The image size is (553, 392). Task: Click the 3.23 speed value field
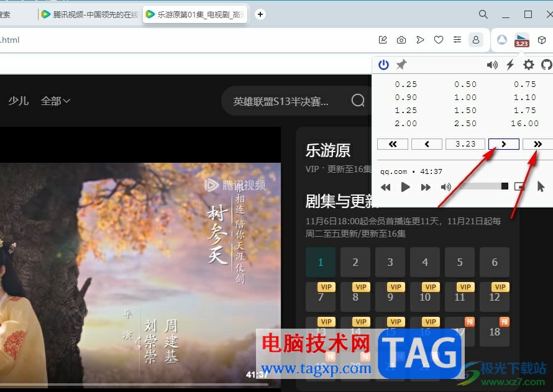(x=465, y=144)
